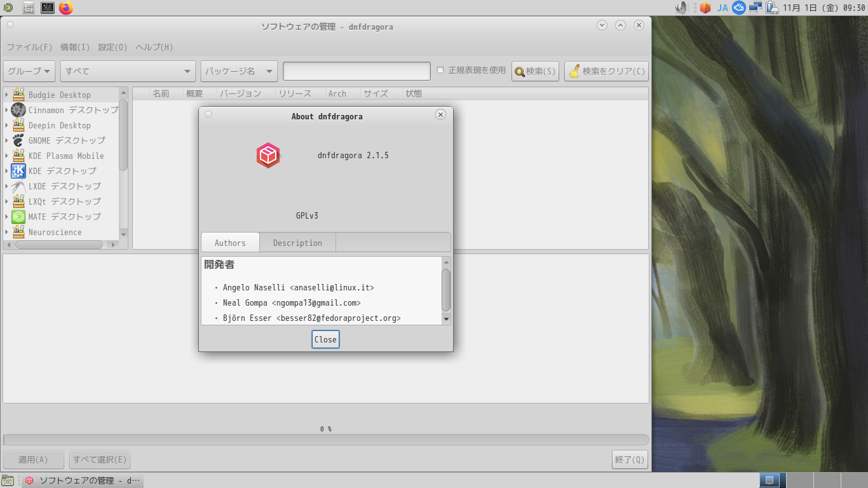Viewport: 868px width, 488px height.
Task: Open the グループ dropdown
Action: point(29,71)
